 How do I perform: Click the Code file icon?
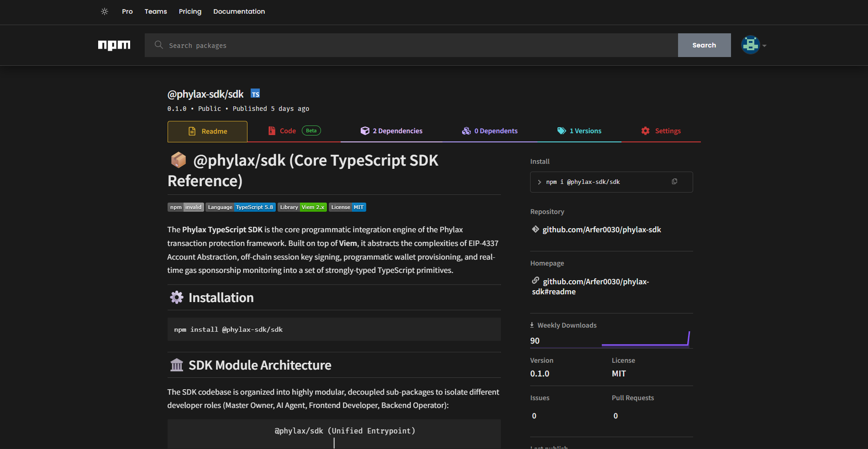(272, 131)
